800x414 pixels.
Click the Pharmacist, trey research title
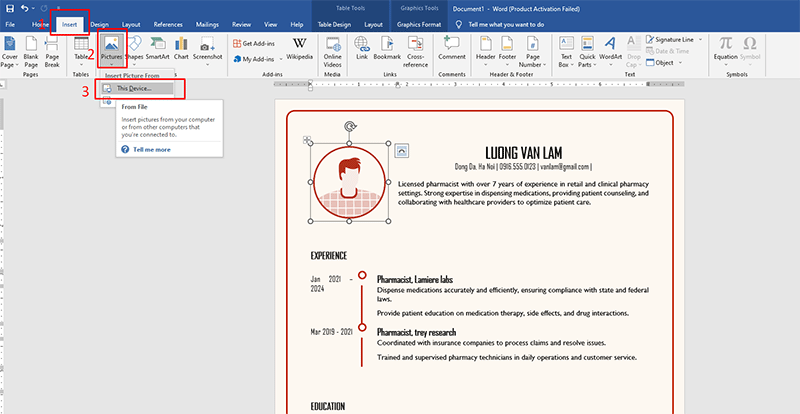tap(416, 332)
